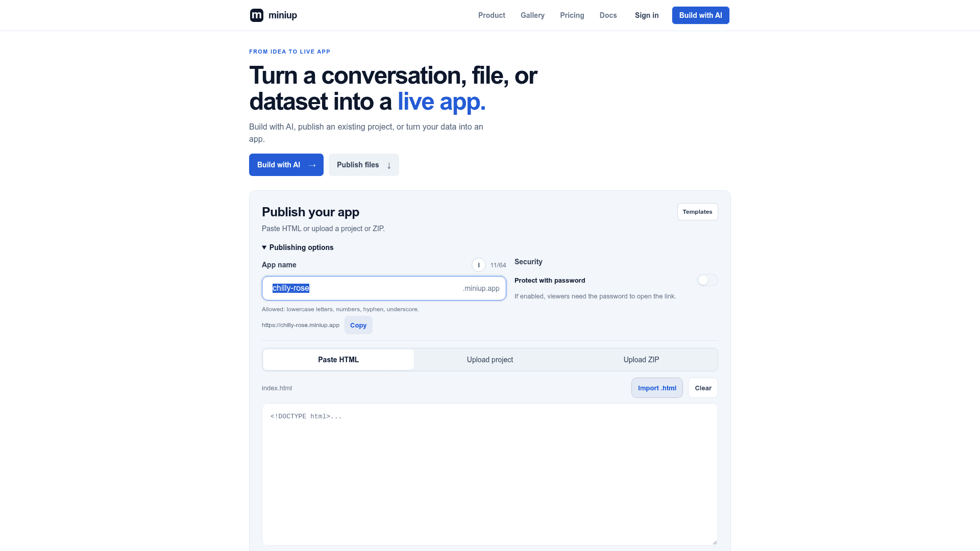Click the Publish files button
Screen dimensions: 980x551
(x=364, y=165)
